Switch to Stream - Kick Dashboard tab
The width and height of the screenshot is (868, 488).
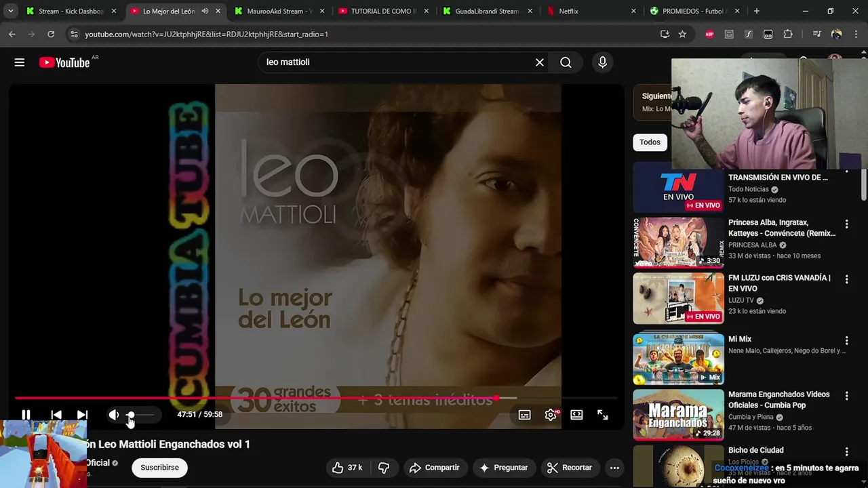71,11
